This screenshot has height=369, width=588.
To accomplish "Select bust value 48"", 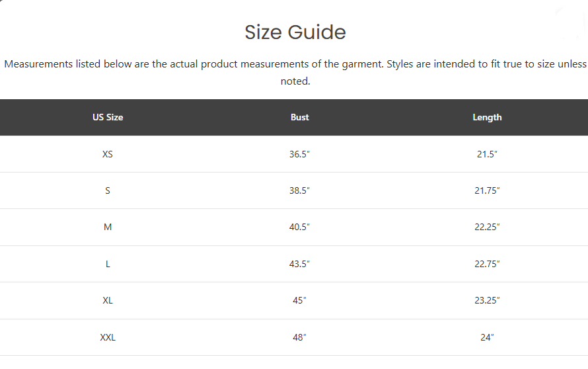I will click(x=300, y=337).
